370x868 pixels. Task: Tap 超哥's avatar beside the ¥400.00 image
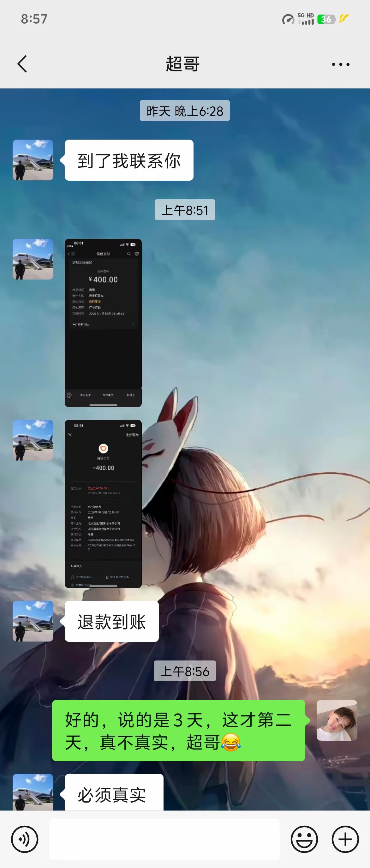click(x=33, y=259)
